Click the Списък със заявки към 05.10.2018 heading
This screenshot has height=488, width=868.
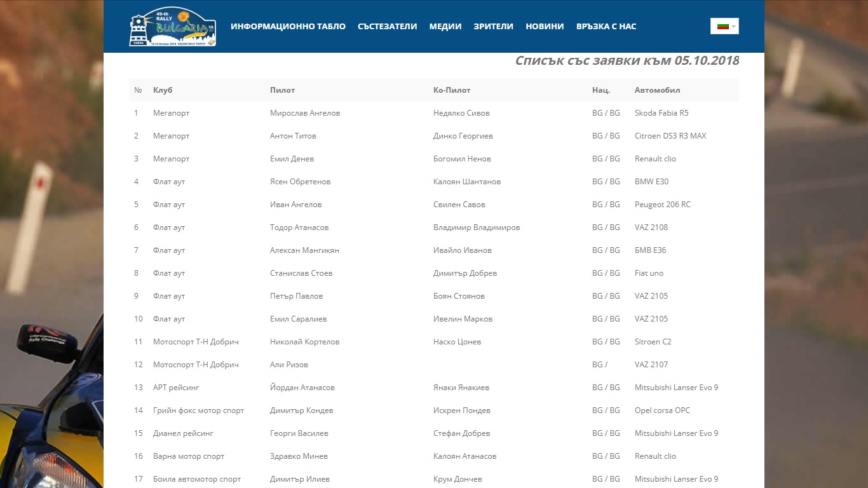627,61
